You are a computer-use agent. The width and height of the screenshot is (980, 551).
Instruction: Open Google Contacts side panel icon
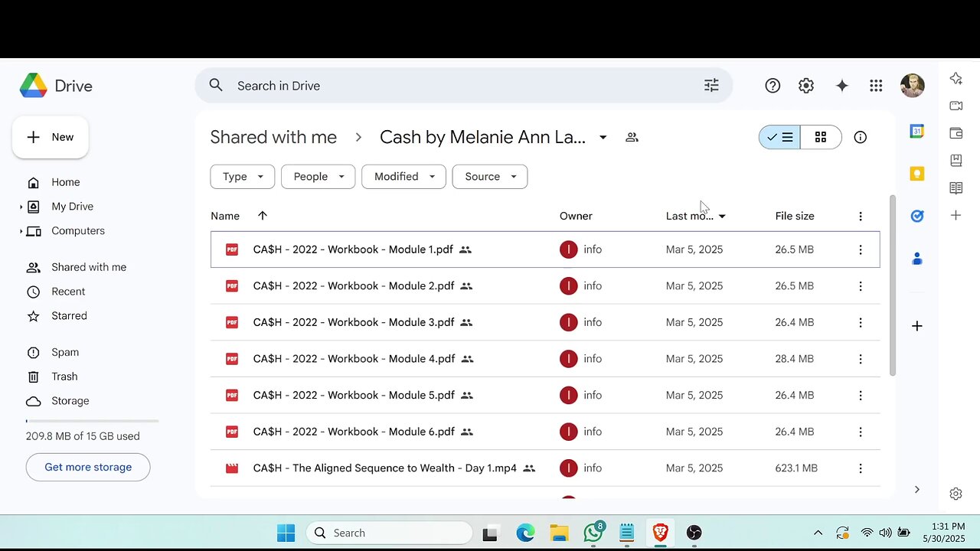(916, 259)
